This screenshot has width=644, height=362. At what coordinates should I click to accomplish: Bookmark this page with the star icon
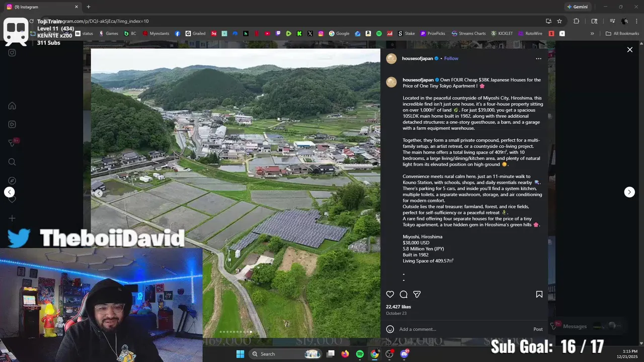(x=559, y=21)
